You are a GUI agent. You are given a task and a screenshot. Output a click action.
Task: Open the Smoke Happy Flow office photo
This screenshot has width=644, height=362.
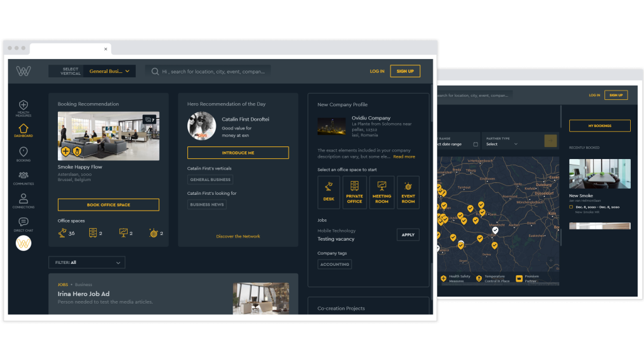tap(108, 136)
